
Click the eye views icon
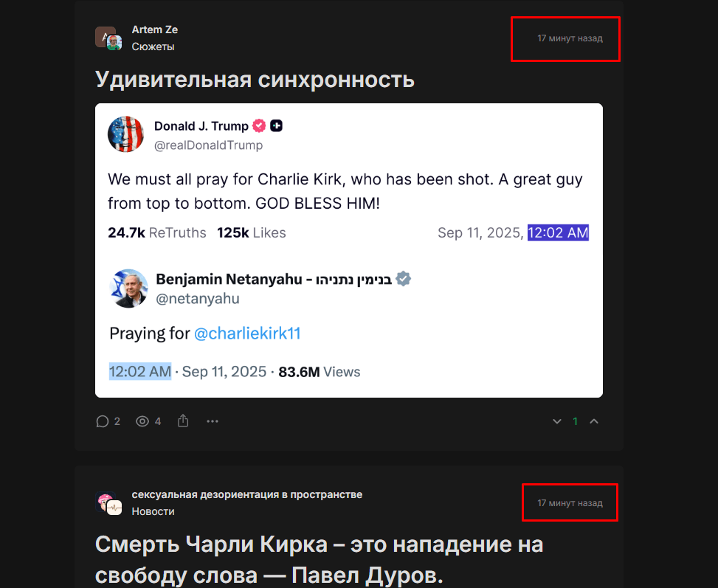tap(148, 421)
